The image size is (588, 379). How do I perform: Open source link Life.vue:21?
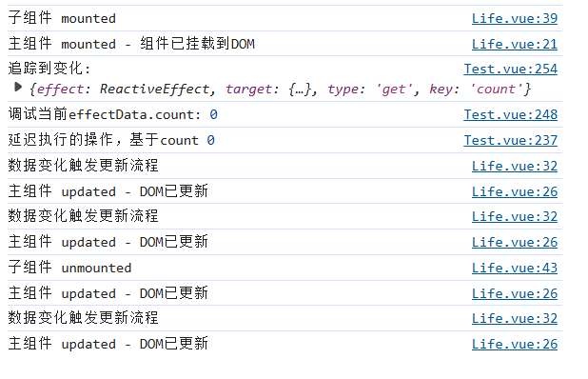coord(515,44)
